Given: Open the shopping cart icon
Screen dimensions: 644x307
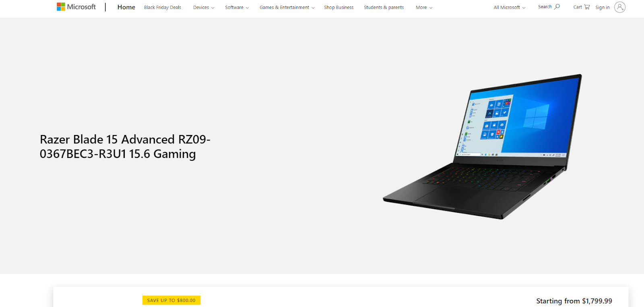Looking at the screenshot, I should [x=587, y=7].
